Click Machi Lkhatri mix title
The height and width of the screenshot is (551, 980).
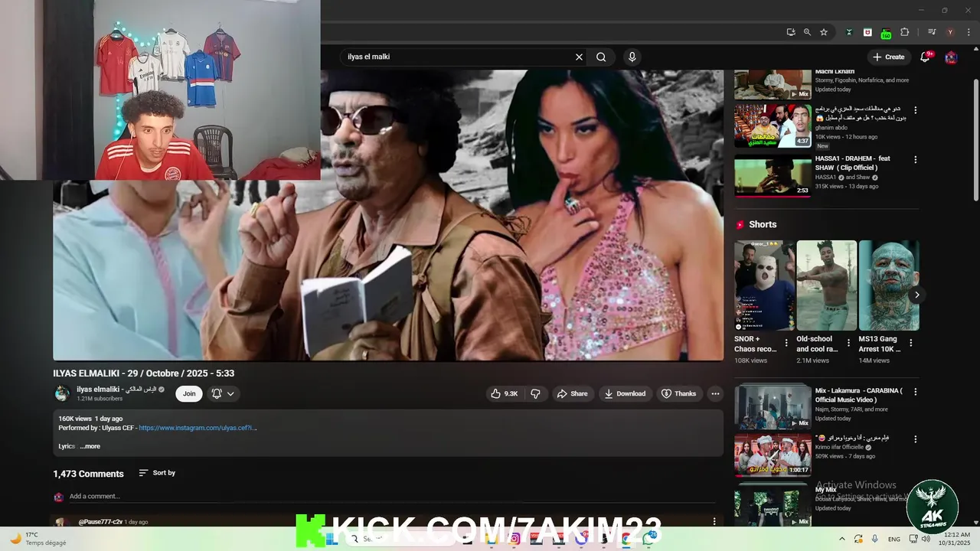835,72
